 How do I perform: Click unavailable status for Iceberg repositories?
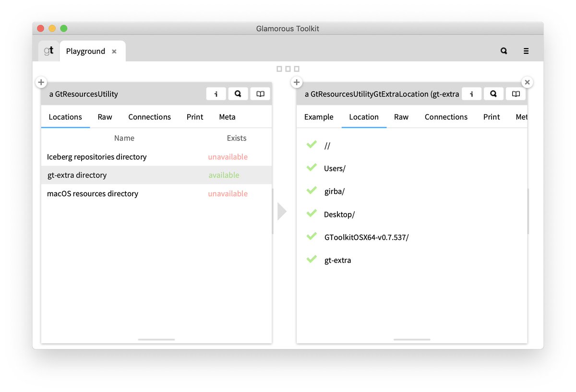(228, 157)
